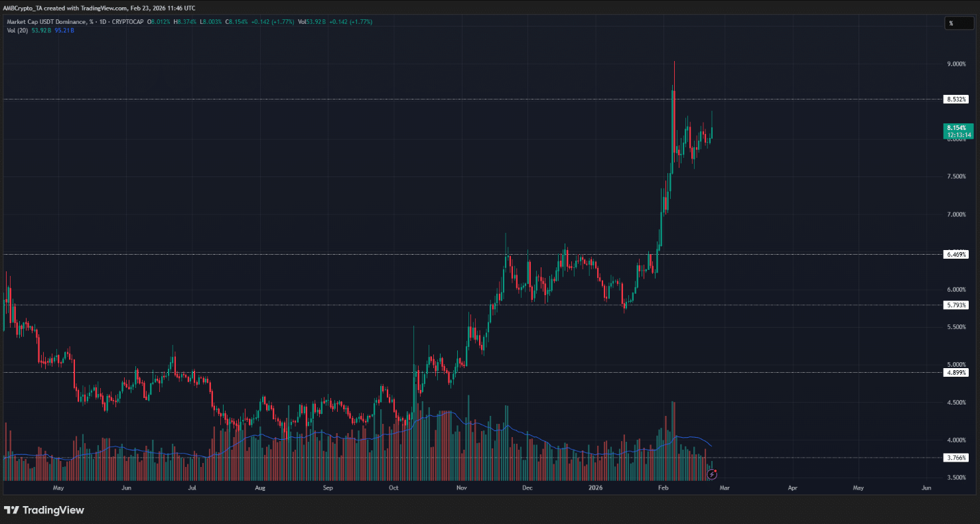Click the percent scale mode button
Viewport: 980px width, 524px height.
tap(958, 23)
